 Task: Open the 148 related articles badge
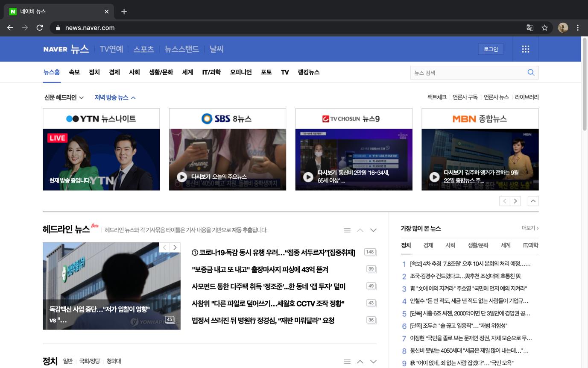(370, 252)
